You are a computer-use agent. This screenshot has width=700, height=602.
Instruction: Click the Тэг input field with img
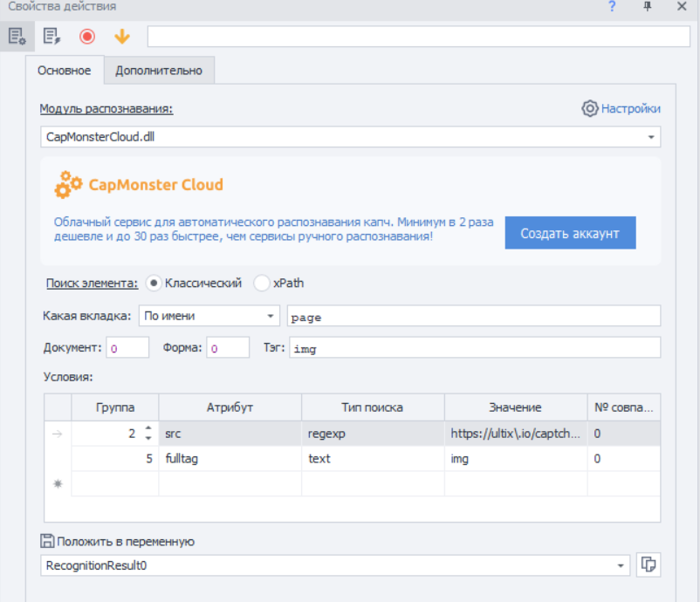(x=475, y=347)
